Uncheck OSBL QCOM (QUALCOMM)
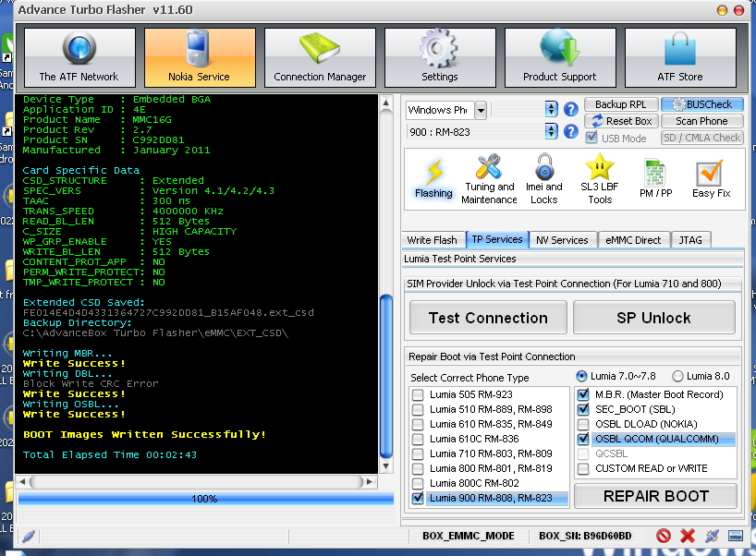 pyautogui.click(x=583, y=439)
